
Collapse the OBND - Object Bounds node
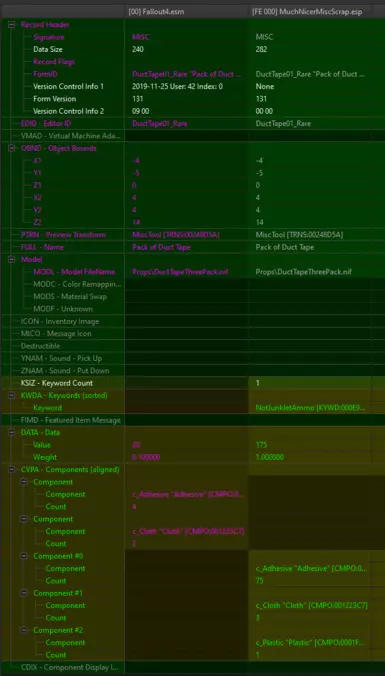[x=11, y=148]
